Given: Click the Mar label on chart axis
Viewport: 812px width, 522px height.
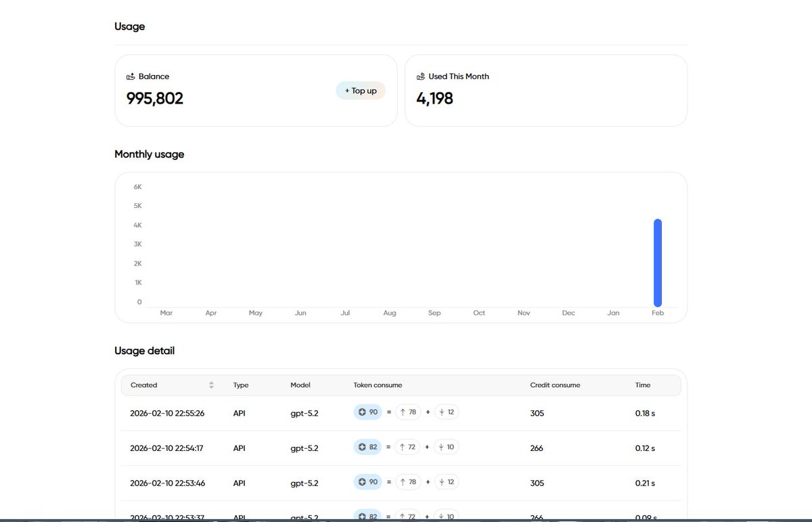Looking at the screenshot, I should tap(166, 313).
